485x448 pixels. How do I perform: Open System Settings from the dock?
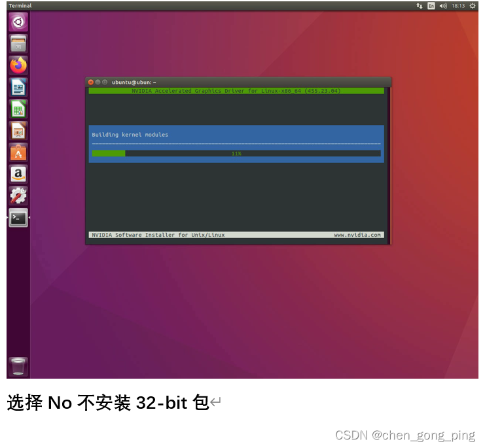18,196
